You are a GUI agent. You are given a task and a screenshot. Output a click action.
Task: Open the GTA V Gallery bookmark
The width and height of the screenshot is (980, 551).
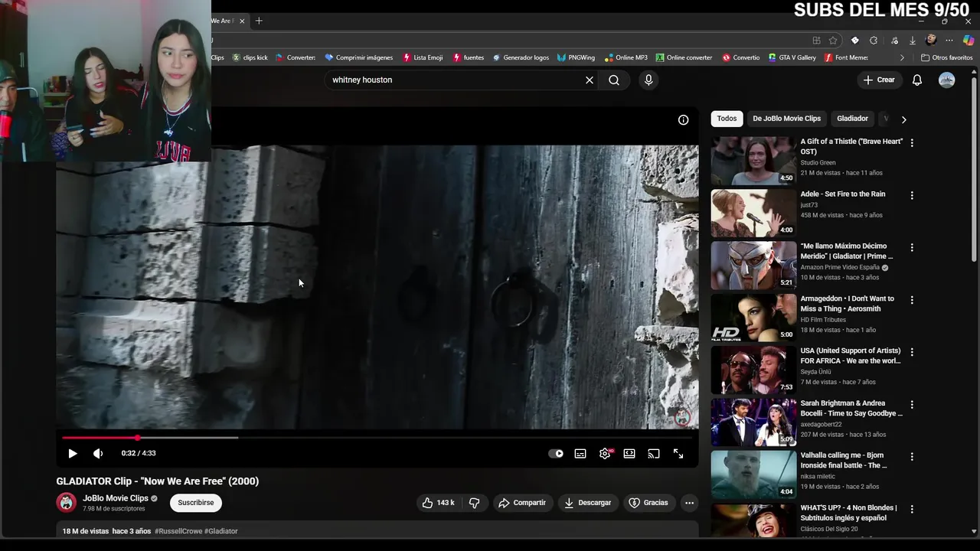(x=792, y=57)
